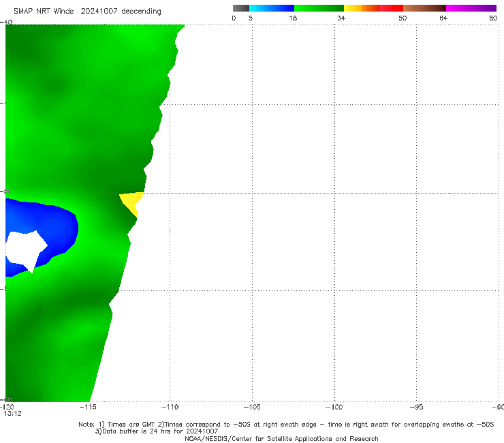Click the magenta-purple 64-80 segment of the color bar
504x443 pixels.
tap(471, 8)
